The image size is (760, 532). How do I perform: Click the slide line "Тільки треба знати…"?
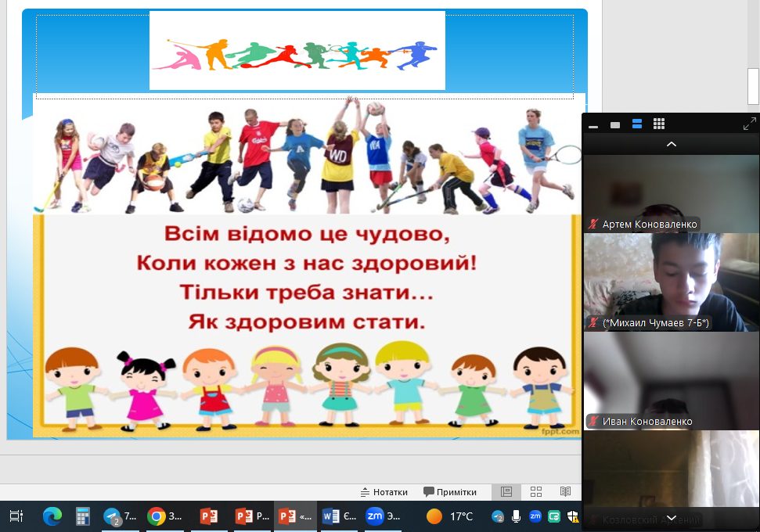click(306, 292)
